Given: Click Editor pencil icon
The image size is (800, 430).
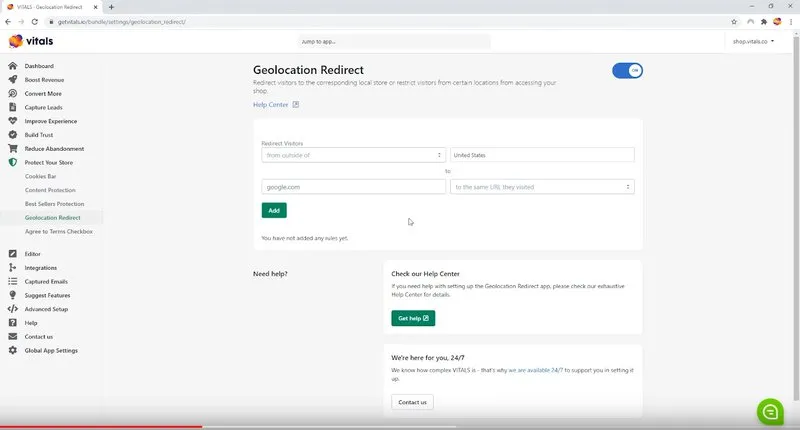Looking at the screenshot, I should coord(13,254).
